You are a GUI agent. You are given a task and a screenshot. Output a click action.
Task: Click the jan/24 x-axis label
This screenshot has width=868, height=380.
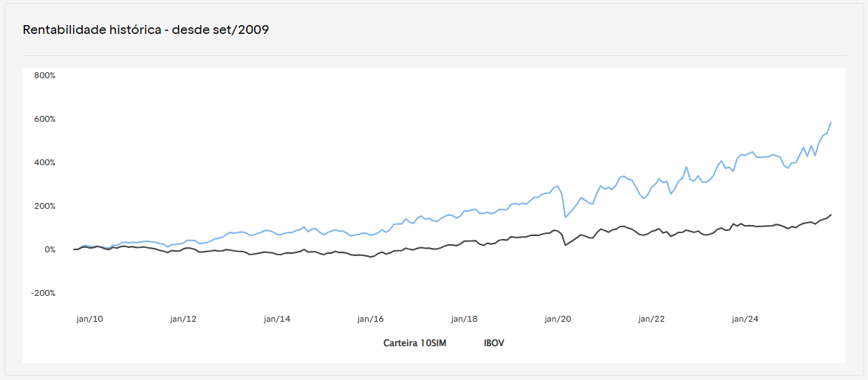[x=745, y=319]
